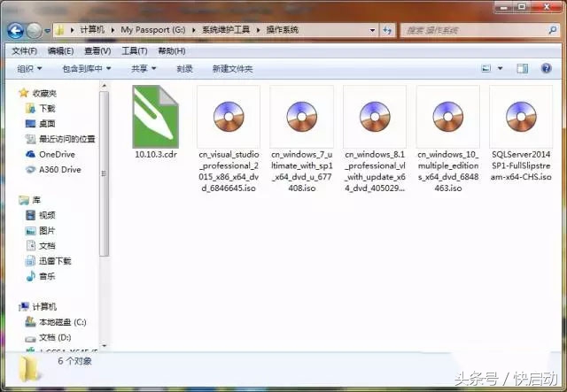Expand the address bar dropdown arrow
Screen dimensions: 567x392
372,30
